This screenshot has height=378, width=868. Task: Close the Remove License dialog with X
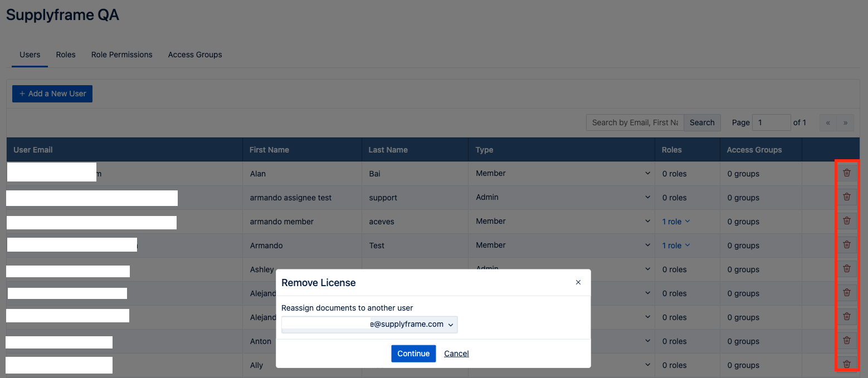(x=578, y=283)
